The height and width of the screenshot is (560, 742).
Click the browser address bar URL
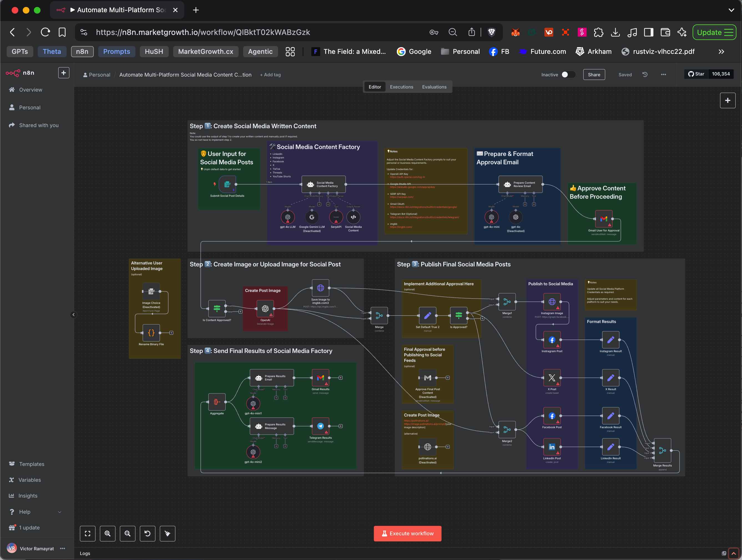click(x=203, y=32)
